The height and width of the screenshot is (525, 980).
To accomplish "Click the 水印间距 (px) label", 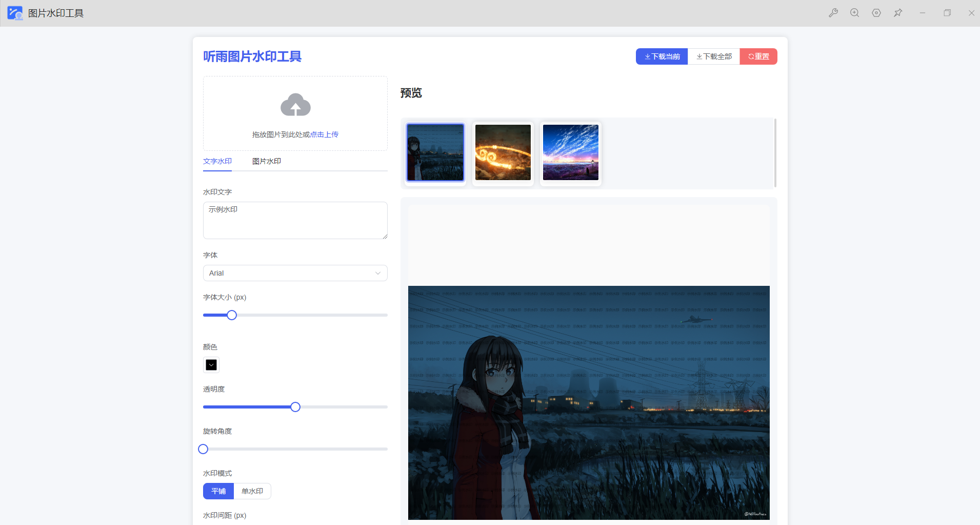I will click(x=225, y=515).
